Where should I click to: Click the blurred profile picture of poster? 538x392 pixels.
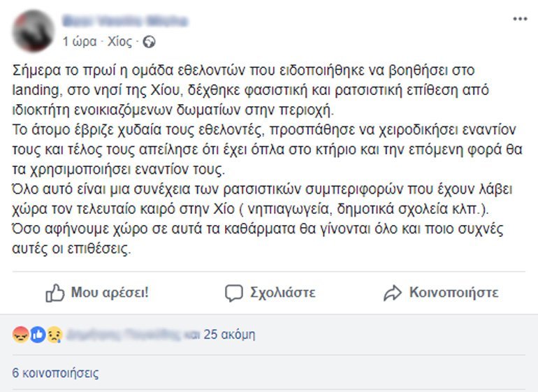(34, 31)
